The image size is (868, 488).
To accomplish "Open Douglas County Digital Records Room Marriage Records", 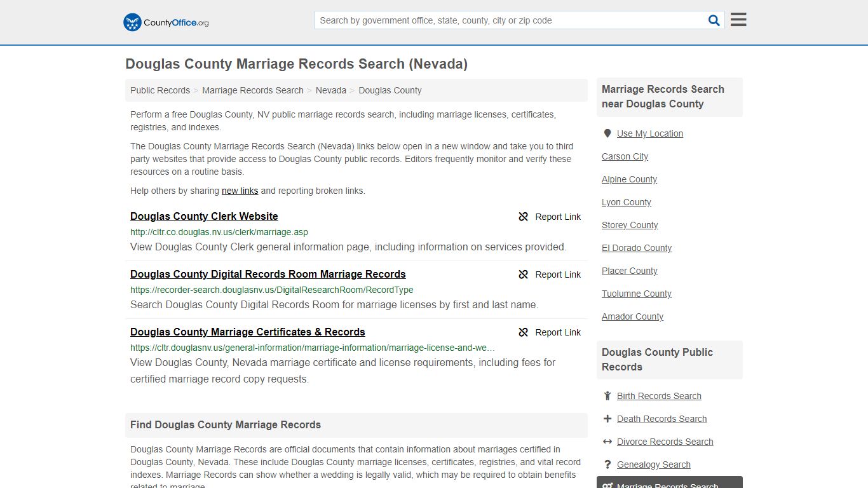I will tap(268, 274).
